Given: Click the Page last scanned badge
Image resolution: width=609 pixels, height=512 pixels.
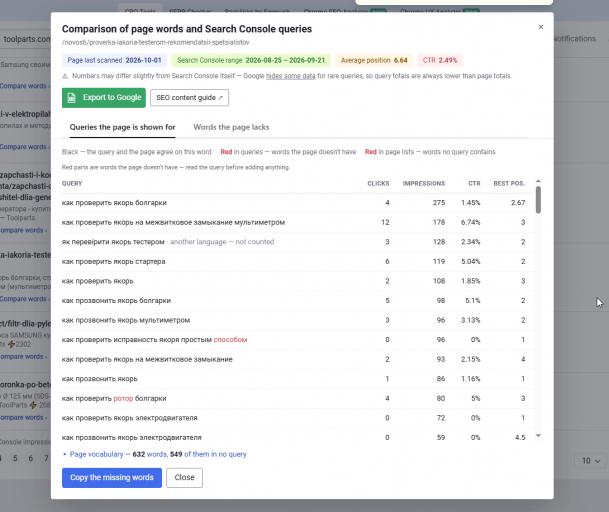Looking at the screenshot, I should [114, 60].
